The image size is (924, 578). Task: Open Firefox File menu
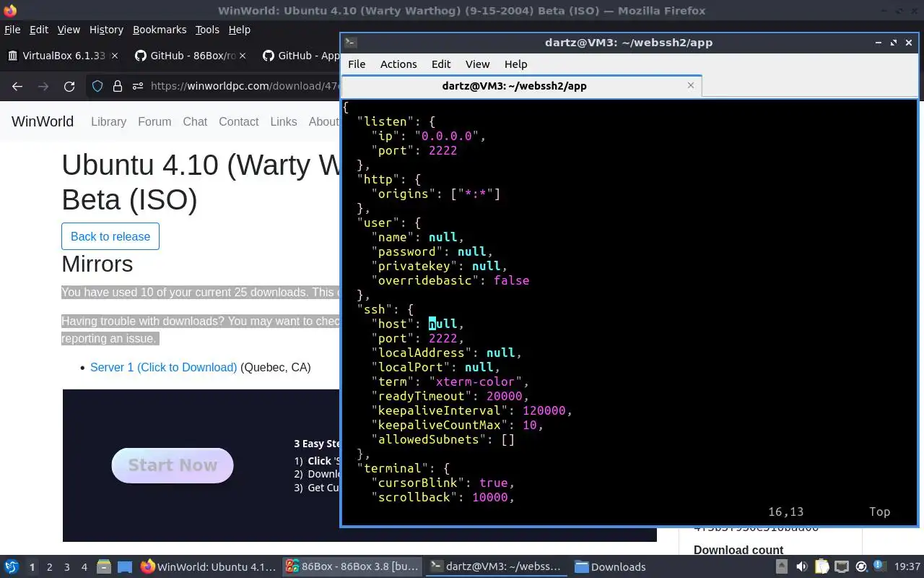12,30
